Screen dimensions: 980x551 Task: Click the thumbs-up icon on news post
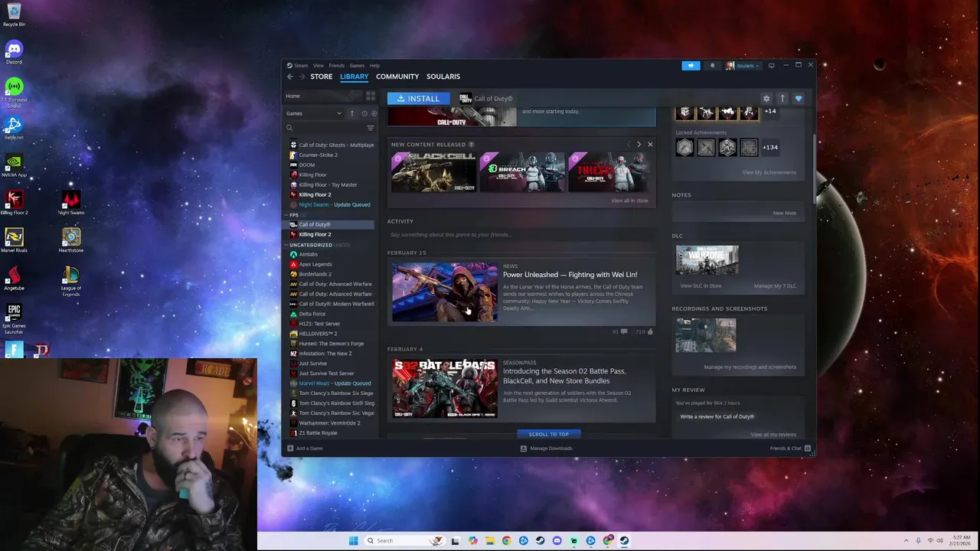[650, 332]
